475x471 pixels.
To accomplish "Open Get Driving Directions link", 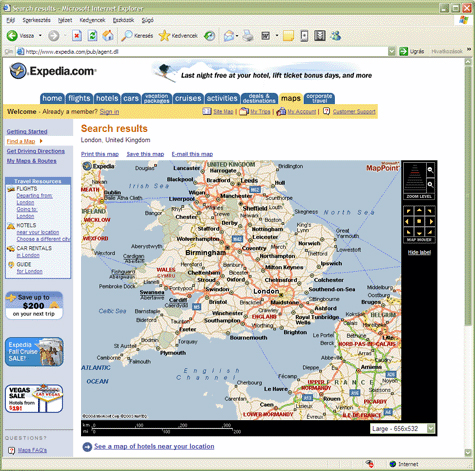I will point(36,151).
